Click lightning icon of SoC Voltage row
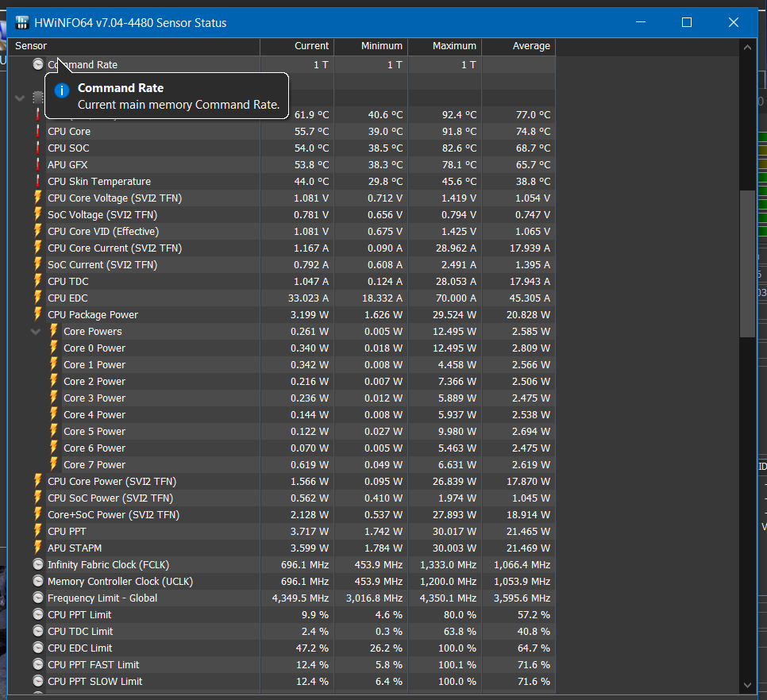767x700 pixels. coord(37,214)
